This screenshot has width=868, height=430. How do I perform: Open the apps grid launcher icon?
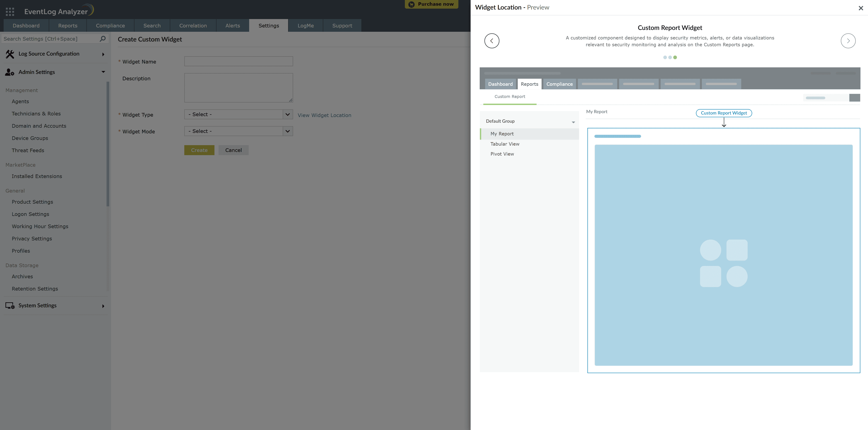coord(10,12)
